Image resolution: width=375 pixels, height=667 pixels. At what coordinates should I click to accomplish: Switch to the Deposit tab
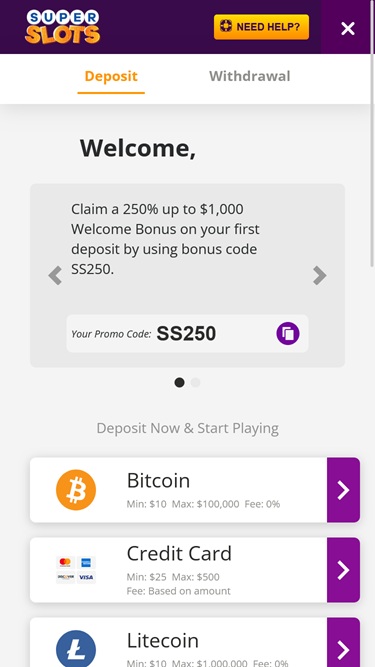[111, 77]
